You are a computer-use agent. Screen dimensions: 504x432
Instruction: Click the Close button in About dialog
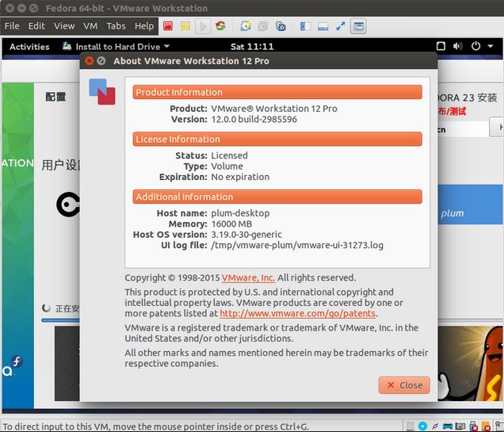pos(404,385)
